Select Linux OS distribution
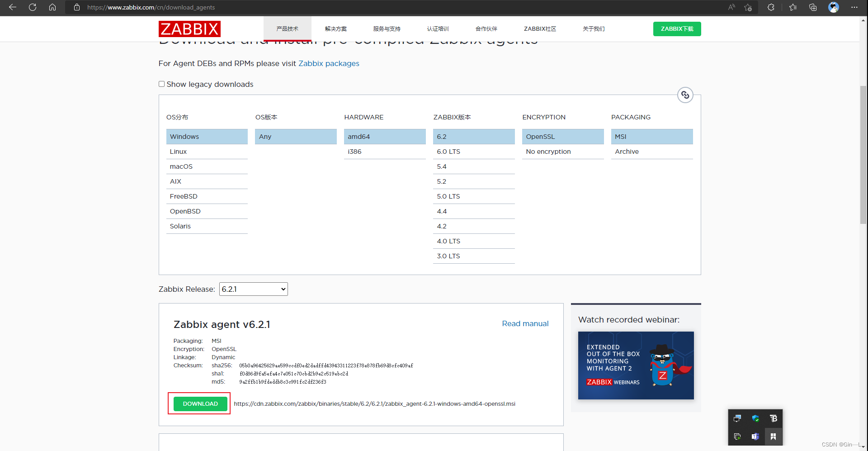The height and width of the screenshot is (451, 868). 207,152
